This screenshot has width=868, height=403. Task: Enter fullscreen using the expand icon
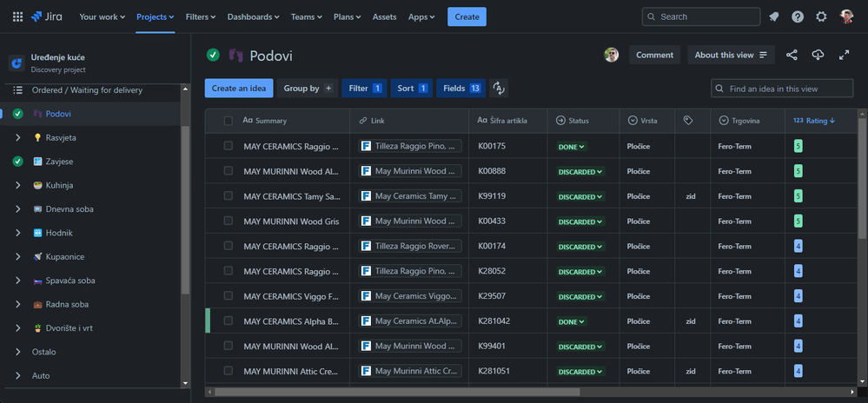[844, 55]
